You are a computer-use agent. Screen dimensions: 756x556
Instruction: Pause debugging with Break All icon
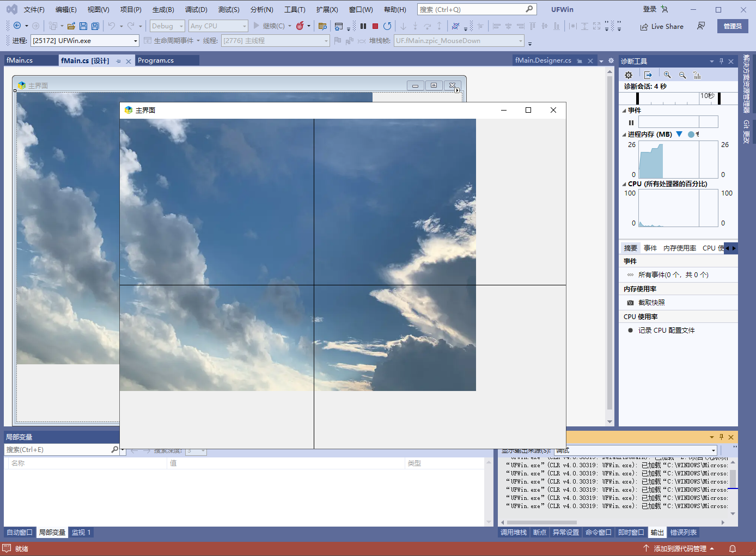tap(363, 26)
